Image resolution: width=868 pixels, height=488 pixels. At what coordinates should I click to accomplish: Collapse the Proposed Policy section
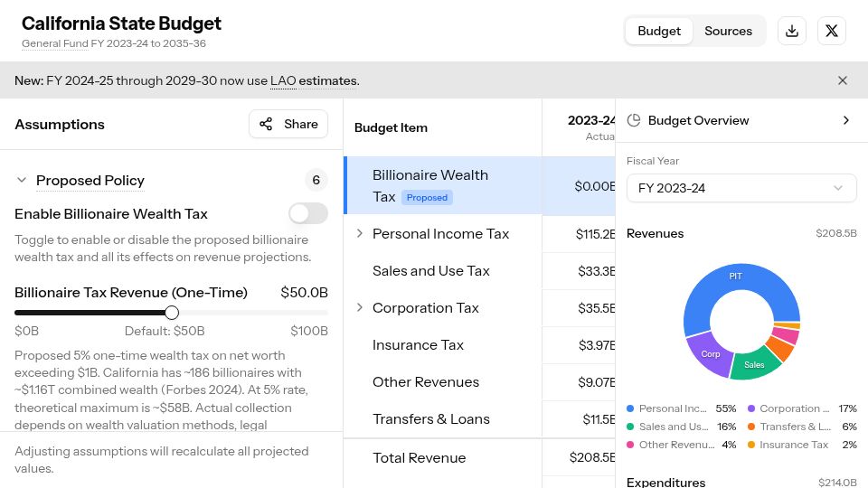pyautogui.click(x=22, y=180)
